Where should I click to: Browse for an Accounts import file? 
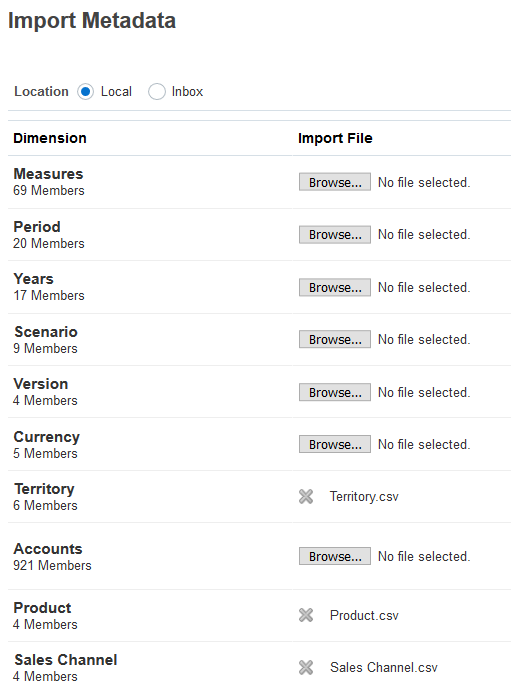(x=335, y=556)
